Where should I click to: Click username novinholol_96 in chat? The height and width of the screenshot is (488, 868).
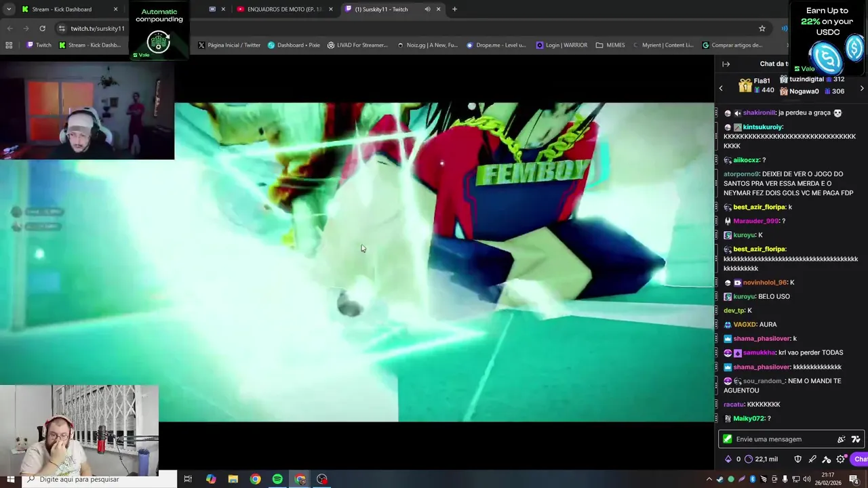(x=766, y=283)
